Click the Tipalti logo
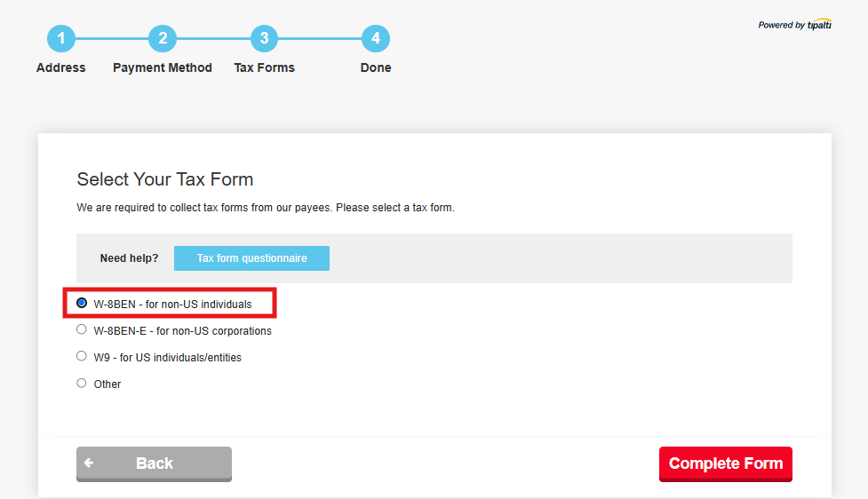 coord(819,24)
